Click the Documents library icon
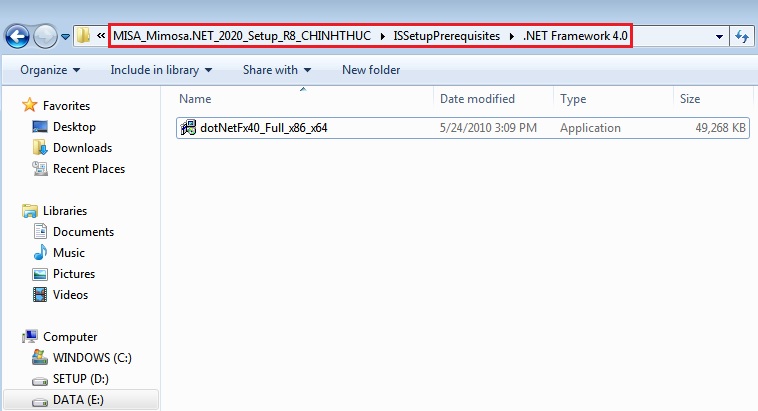Screen dimensions: 758x411 [x=40, y=232]
